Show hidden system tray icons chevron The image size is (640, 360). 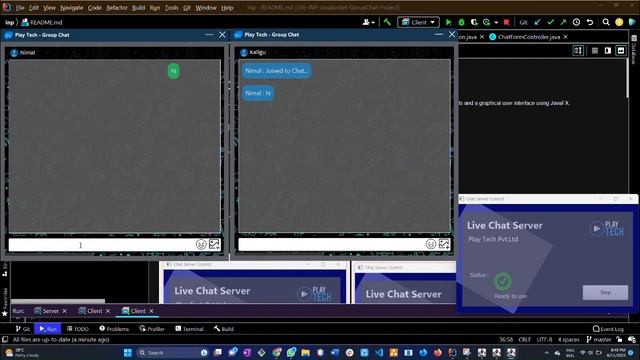[547, 353]
